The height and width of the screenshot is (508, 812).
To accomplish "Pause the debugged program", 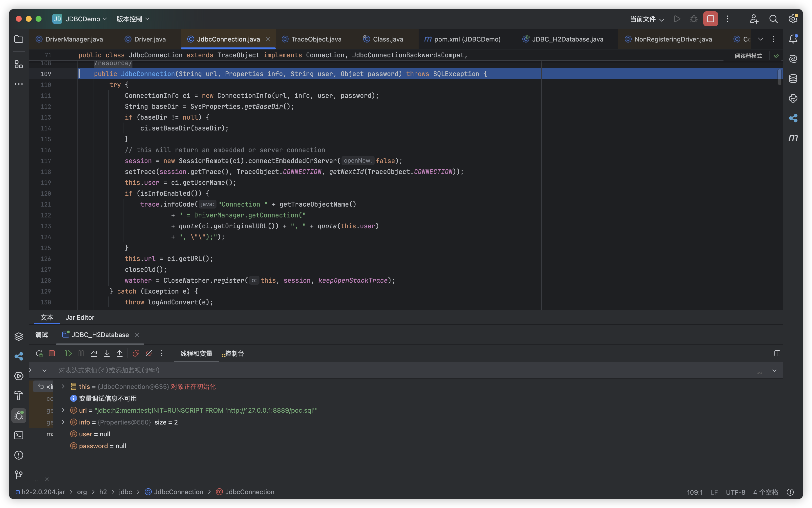I will tap(81, 353).
